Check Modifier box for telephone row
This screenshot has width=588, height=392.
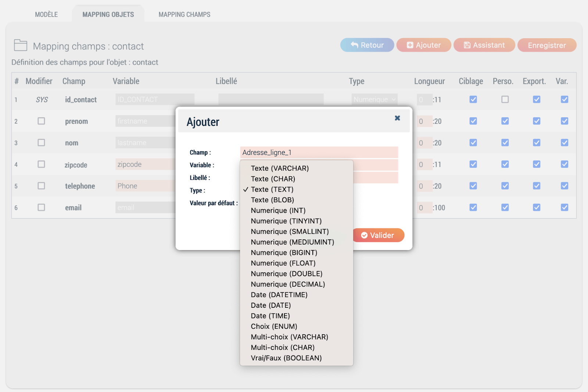pos(41,186)
